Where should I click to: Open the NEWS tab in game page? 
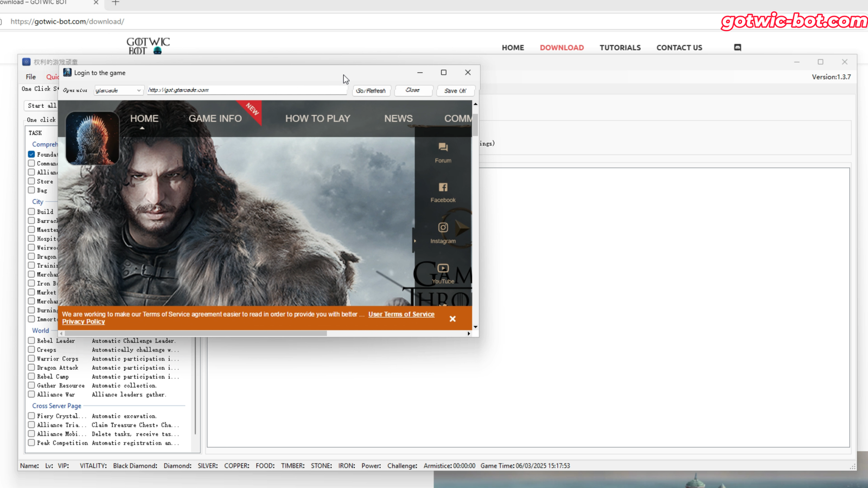pyautogui.click(x=398, y=118)
